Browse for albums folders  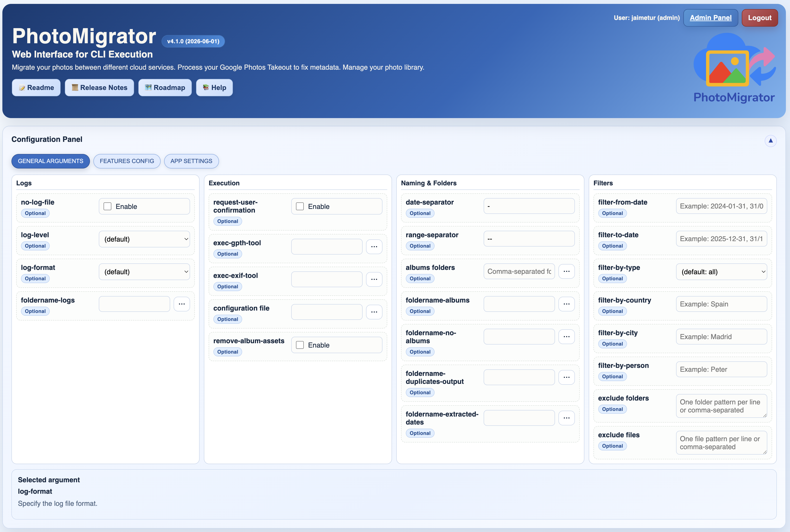click(566, 271)
